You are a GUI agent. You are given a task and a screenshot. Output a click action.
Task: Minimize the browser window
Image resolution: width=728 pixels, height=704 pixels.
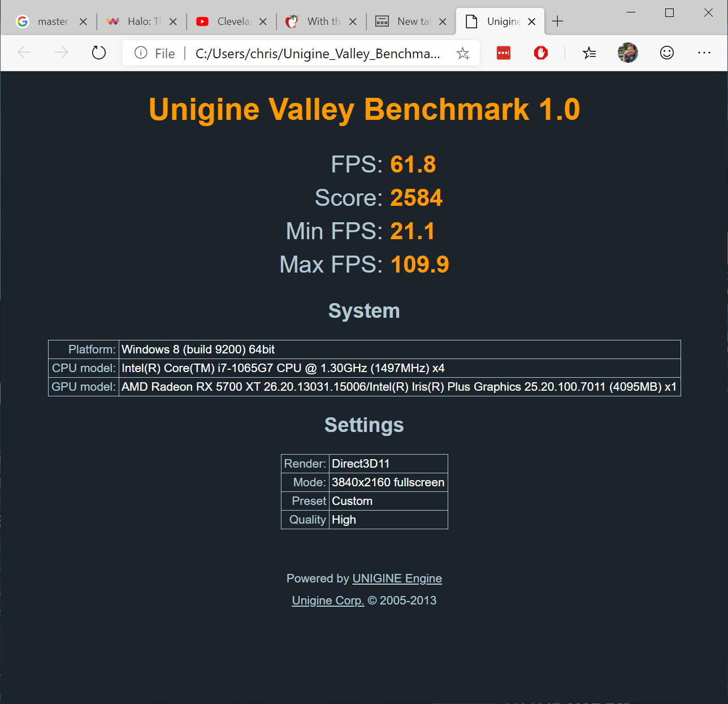tap(631, 12)
